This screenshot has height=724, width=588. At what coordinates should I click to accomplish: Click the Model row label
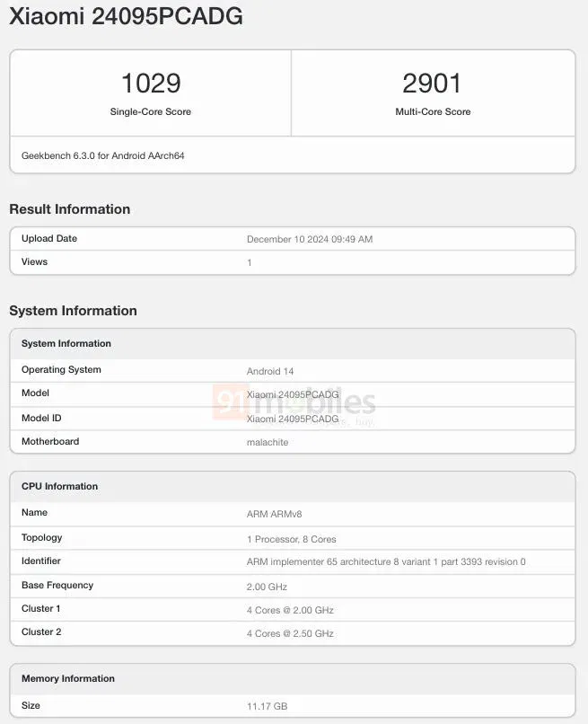pos(36,393)
